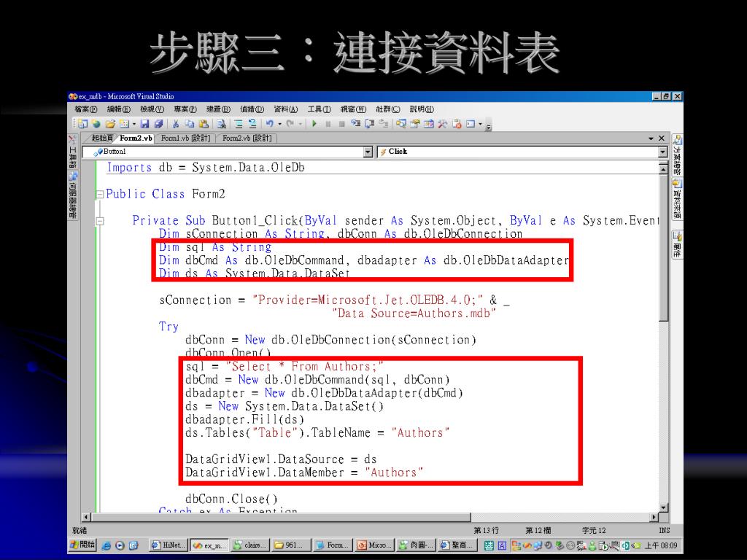
Task: Open Solution Explorer from the toolbar icon
Action: coord(401,124)
